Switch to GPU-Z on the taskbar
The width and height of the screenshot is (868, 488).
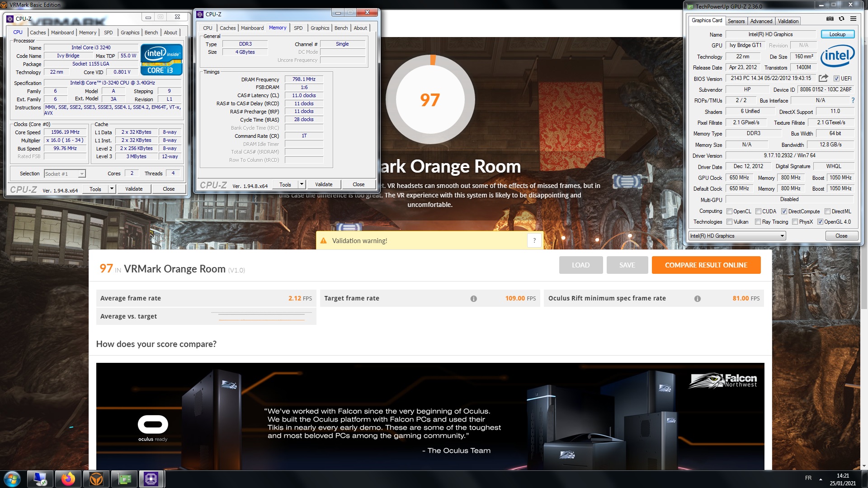point(124,479)
